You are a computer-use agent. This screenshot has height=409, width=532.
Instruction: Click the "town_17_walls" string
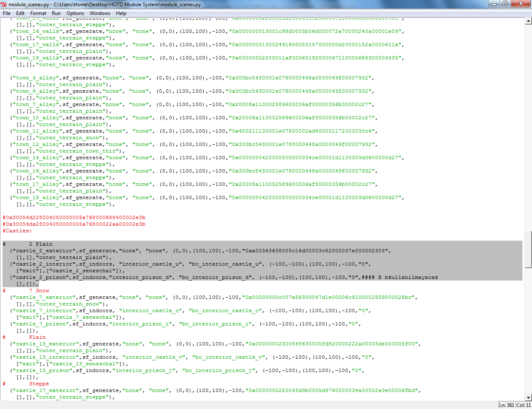coord(38,44)
